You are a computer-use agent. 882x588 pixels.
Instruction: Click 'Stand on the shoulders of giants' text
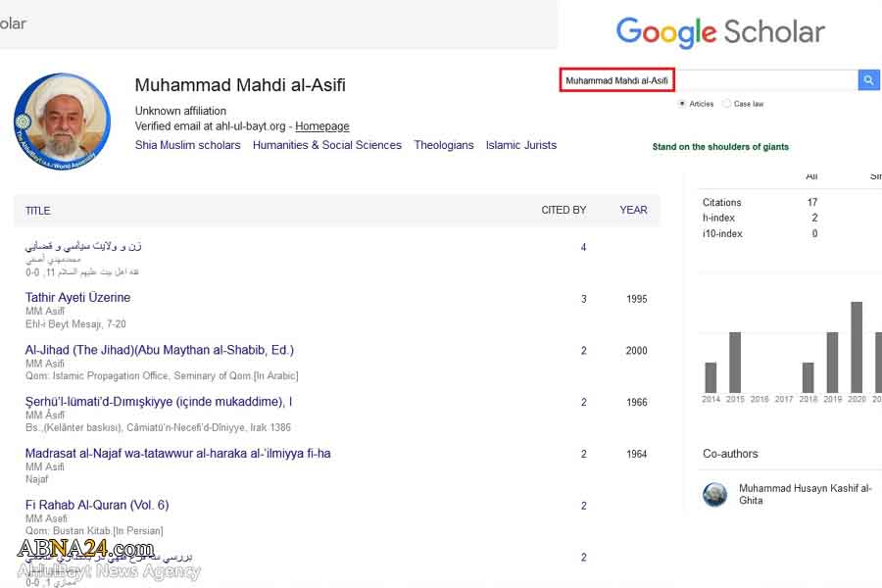click(x=720, y=146)
